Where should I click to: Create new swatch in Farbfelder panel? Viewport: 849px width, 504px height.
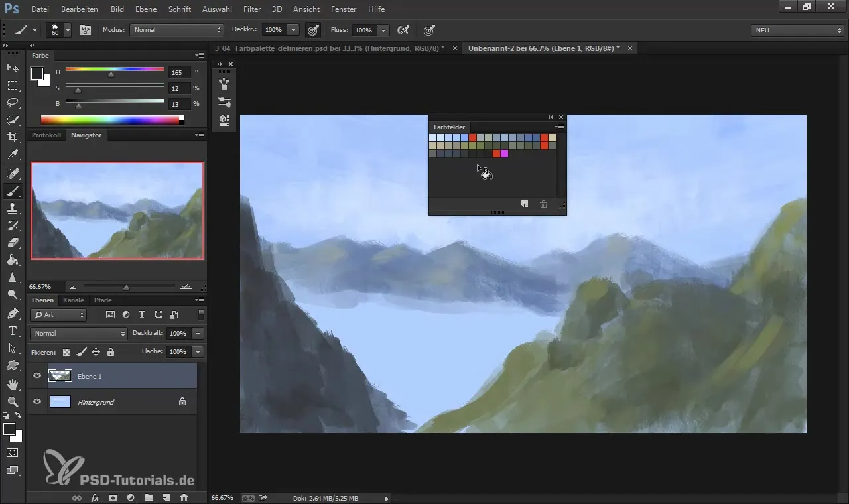[525, 204]
